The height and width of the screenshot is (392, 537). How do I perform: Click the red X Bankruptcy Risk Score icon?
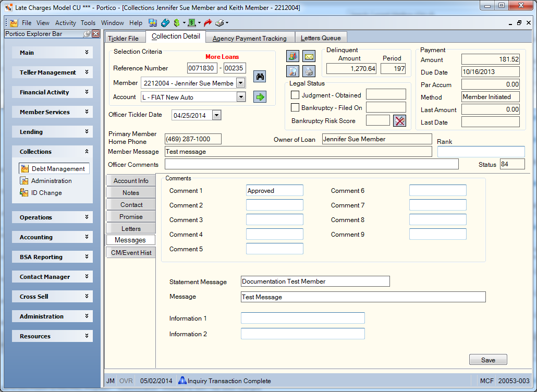tap(400, 120)
